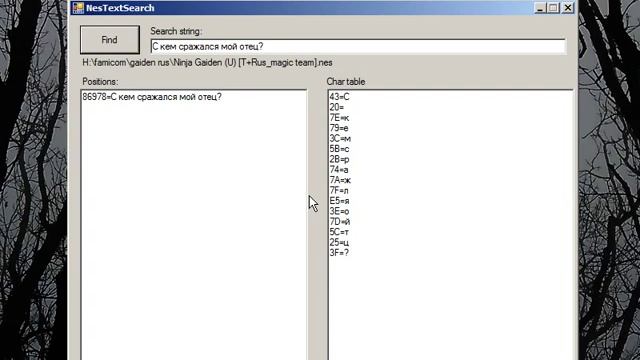Image resolution: width=640 pixels, height=360 pixels.
Task: Select char table row 2B=р
Action: point(339,160)
